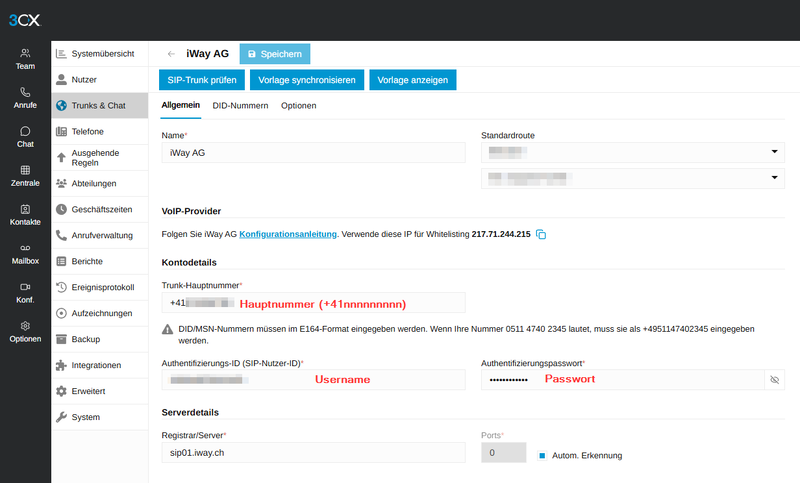Click Vorlage anzeigen button

pos(412,80)
